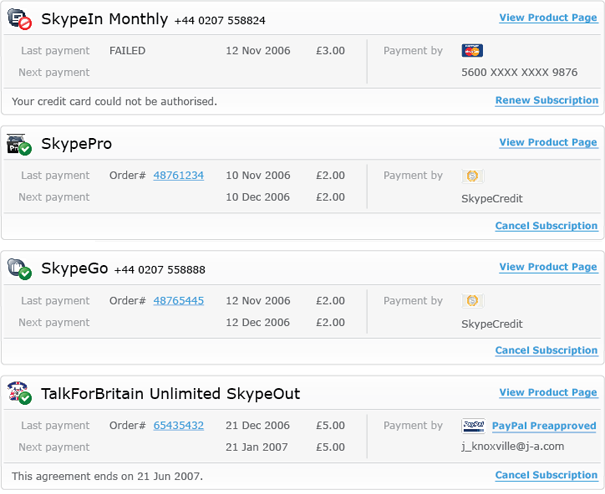Select the SkypeIn Monthly heading
This screenshot has height=494, width=605.
(x=105, y=19)
